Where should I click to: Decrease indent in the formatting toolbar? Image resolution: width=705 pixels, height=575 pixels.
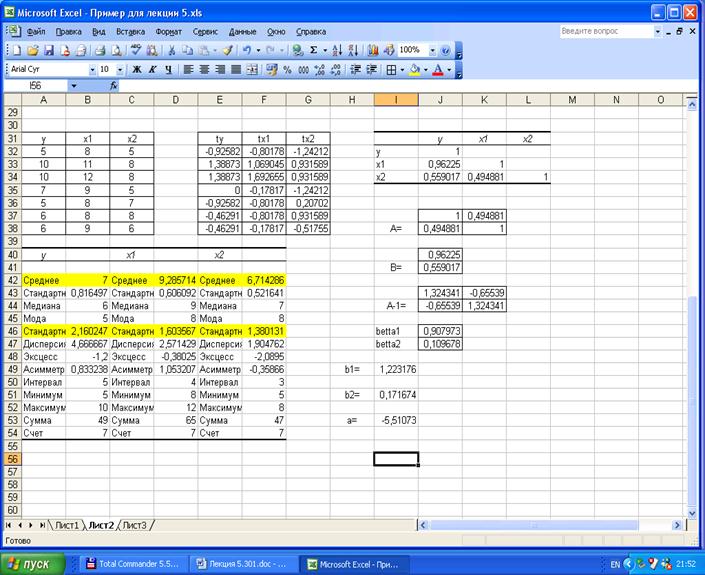point(355,70)
